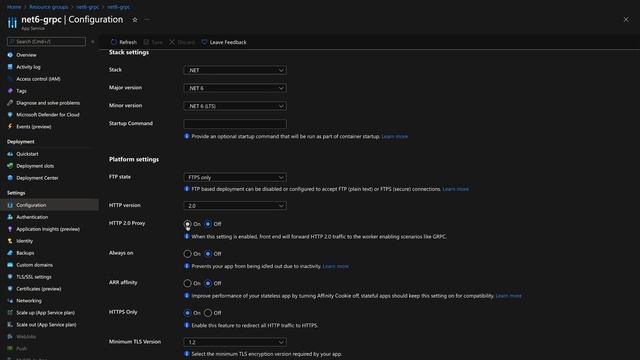The height and width of the screenshot is (360, 640).
Task: Open the Minimum TLS Version dropdown
Action: pyautogui.click(x=235, y=342)
